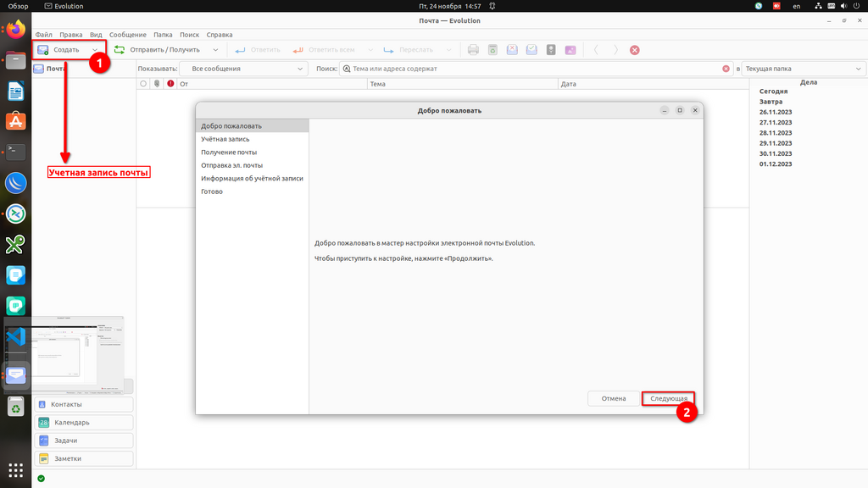This screenshot has height=488, width=868.
Task: Click the print icon in the toolbar
Action: click(x=473, y=50)
